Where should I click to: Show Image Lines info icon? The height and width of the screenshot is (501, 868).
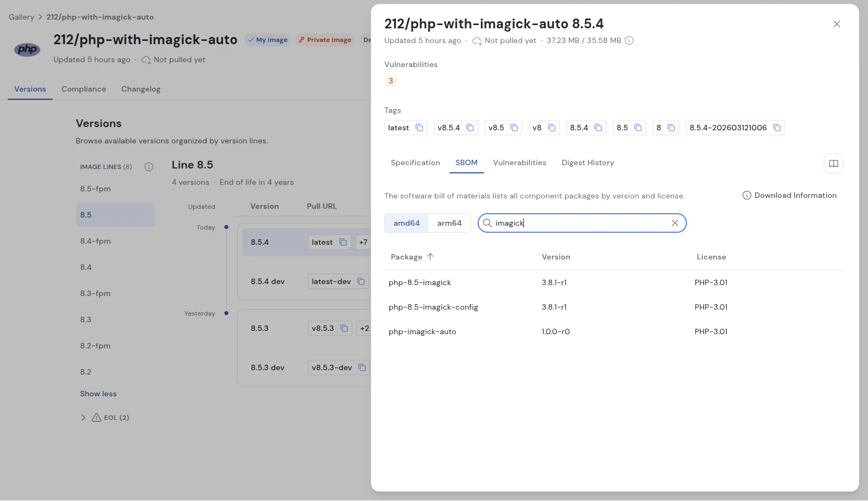[149, 167]
